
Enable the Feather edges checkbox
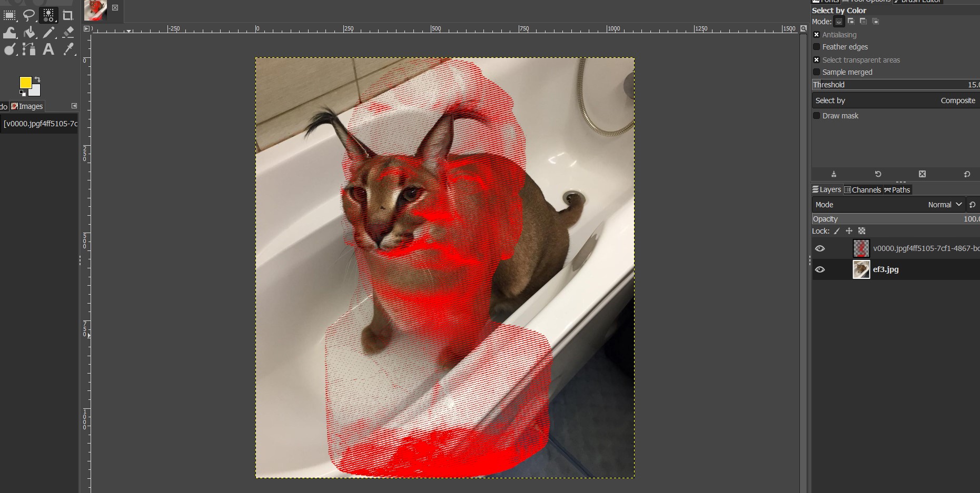tap(817, 47)
